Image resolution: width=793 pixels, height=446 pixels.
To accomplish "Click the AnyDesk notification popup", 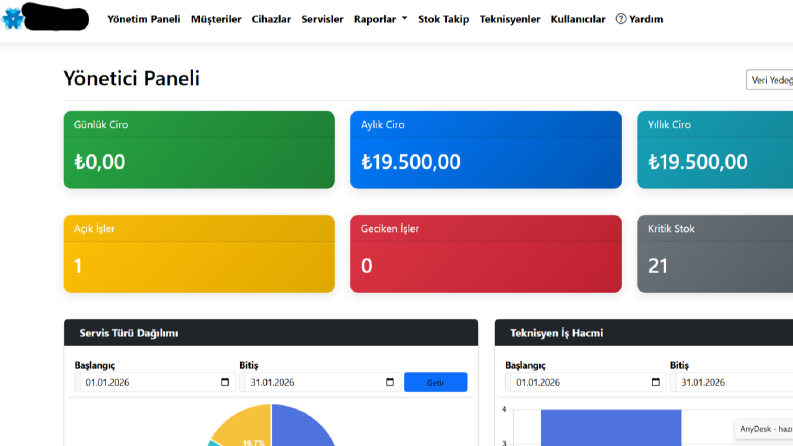I will click(x=764, y=429).
